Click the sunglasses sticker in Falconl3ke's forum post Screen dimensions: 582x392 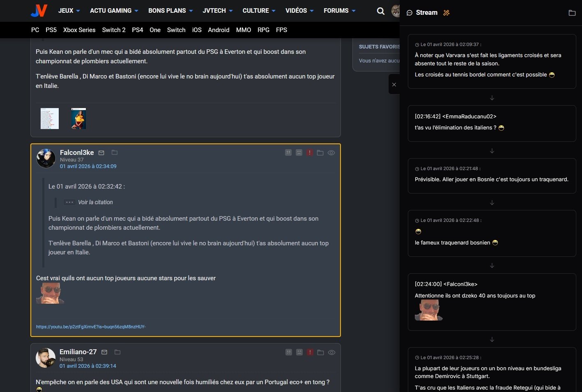(50, 293)
